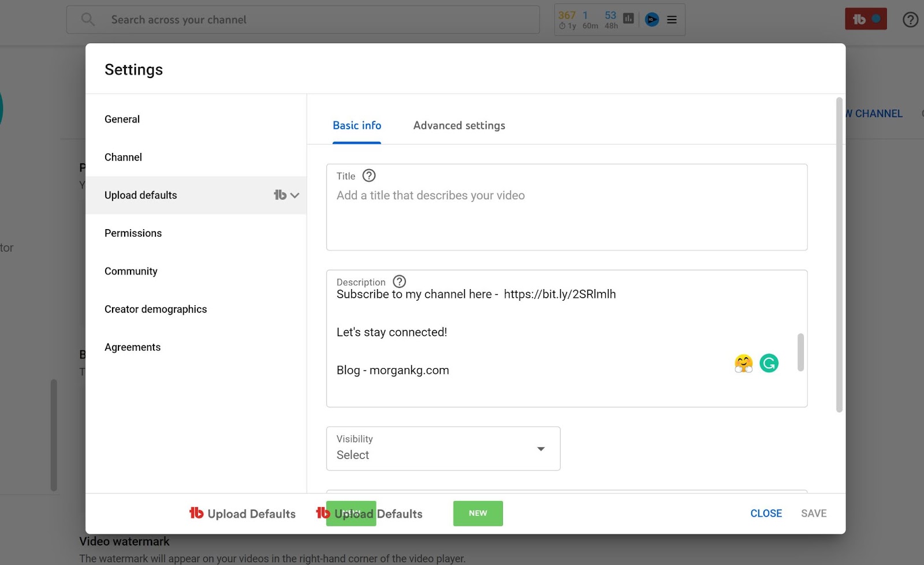
Task: Click the hamburger menu icon in the TubeBuddy widget
Action: point(672,20)
